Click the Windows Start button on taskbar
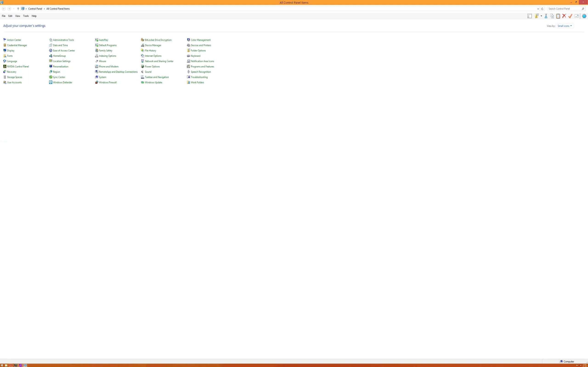Image resolution: width=588 pixels, height=367 pixels. click(x=2, y=365)
